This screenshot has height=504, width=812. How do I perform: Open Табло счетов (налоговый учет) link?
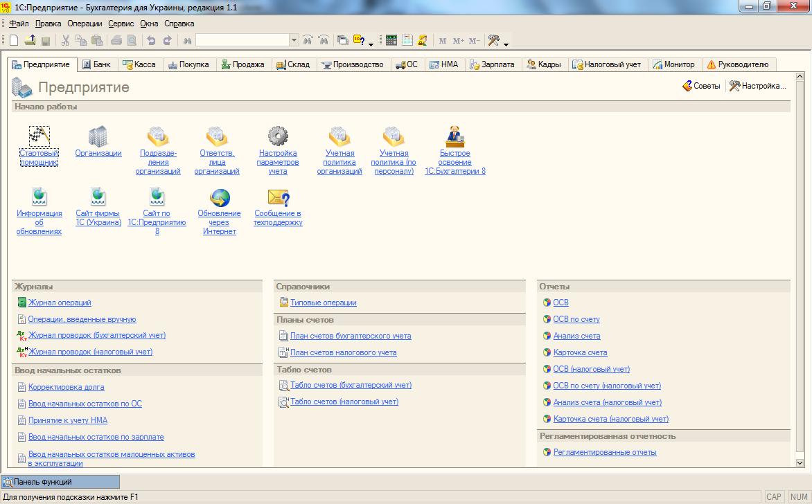[344, 402]
